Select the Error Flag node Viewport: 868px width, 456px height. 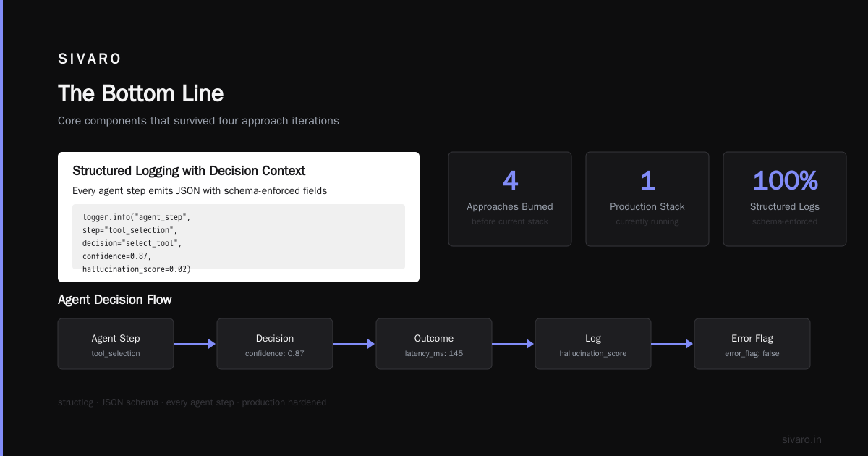coord(752,344)
